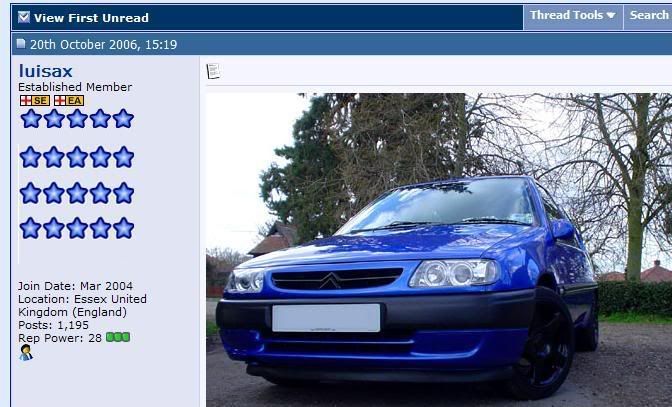Viewport: 672px width, 407px height.
Task: Click the post status icon beside date
Action: (x=21, y=44)
